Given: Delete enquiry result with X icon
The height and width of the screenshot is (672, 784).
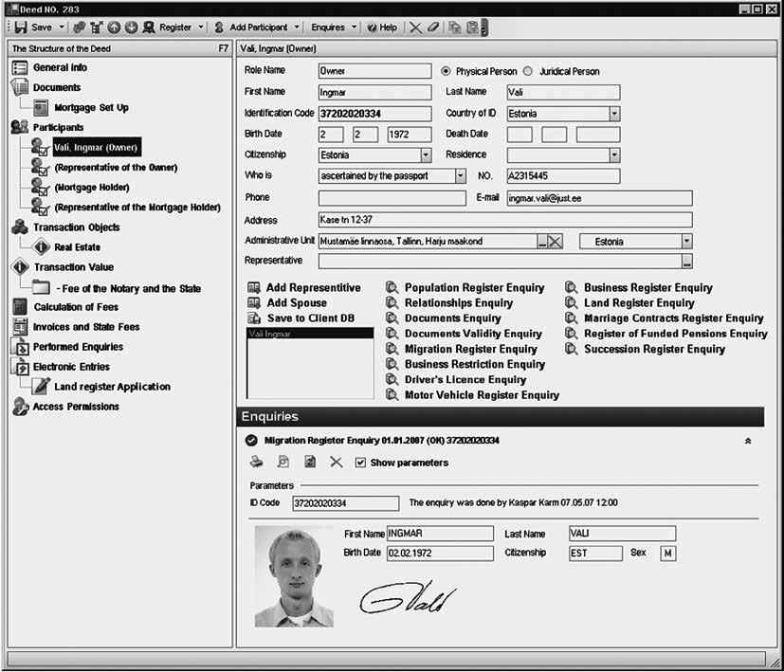Looking at the screenshot, I should (x=336, y=462).
